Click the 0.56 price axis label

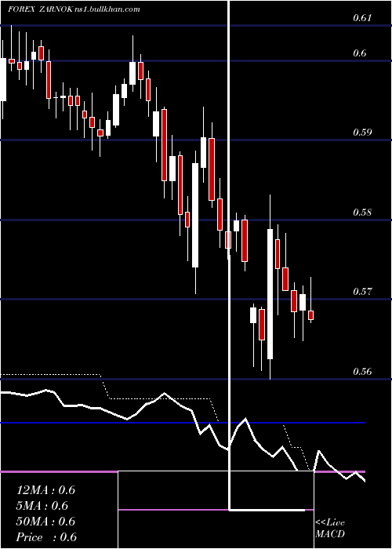(362, 371)
